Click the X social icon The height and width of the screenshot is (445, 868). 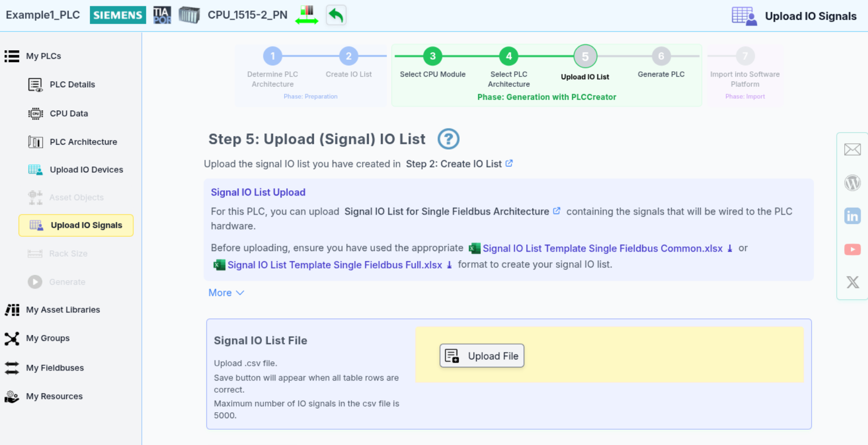point(852,282)
